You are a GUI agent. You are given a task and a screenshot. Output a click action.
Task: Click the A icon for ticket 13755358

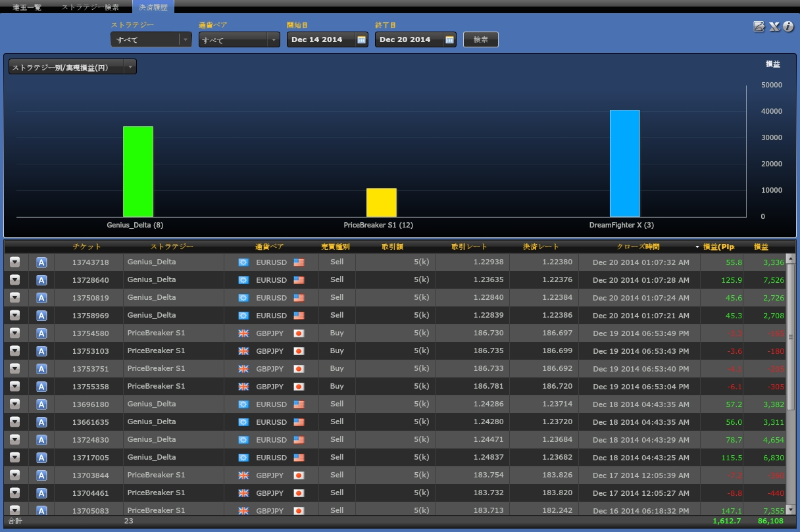[x=41, y=387]
